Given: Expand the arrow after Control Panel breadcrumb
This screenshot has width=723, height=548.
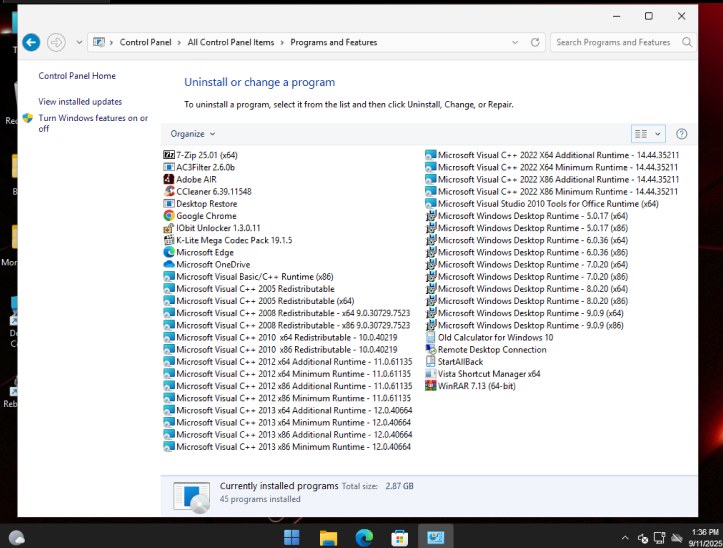Looking at the screenshot, I should click(x=179, y=42).
